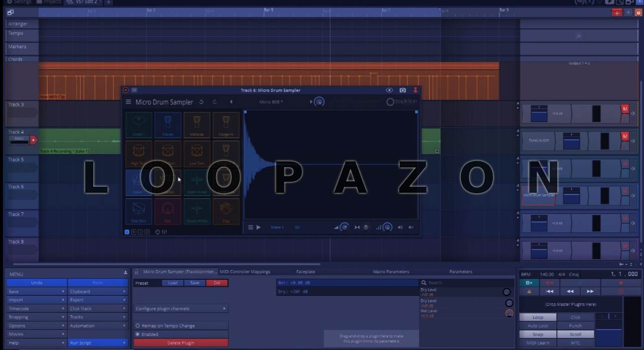Switch to the MIDI Controller Mappings tab
The width and height of the screenshot is (644, 350).
244,271
